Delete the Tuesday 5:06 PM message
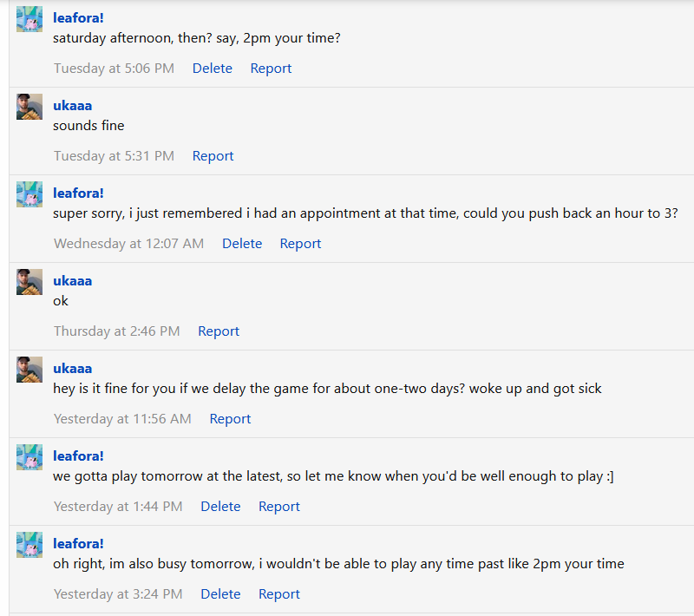 coord(213,69)
